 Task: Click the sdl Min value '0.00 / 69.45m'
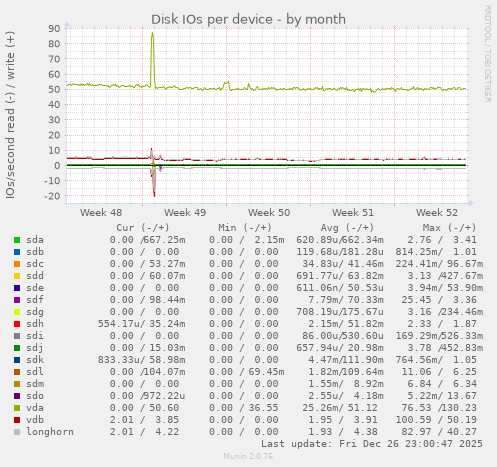[247, 372]
